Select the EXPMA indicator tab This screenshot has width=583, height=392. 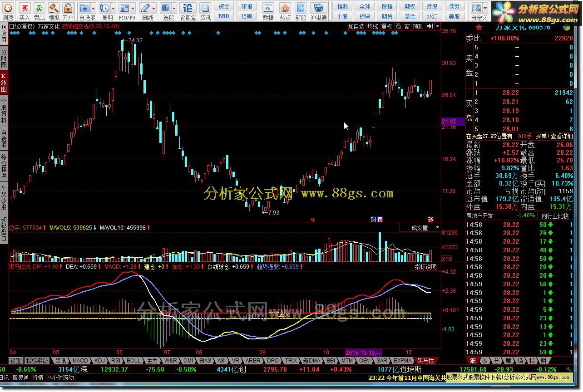(403, 361)
